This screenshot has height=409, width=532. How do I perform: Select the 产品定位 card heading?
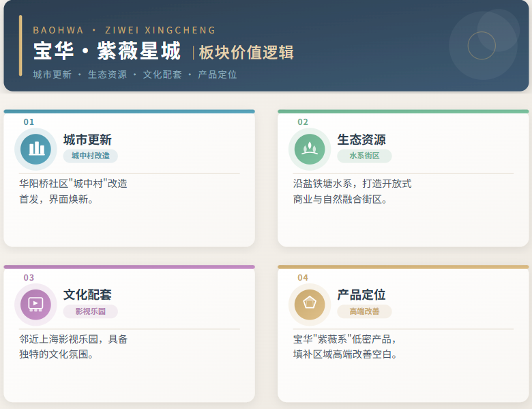pyautogui.click(x=361, y=294)
